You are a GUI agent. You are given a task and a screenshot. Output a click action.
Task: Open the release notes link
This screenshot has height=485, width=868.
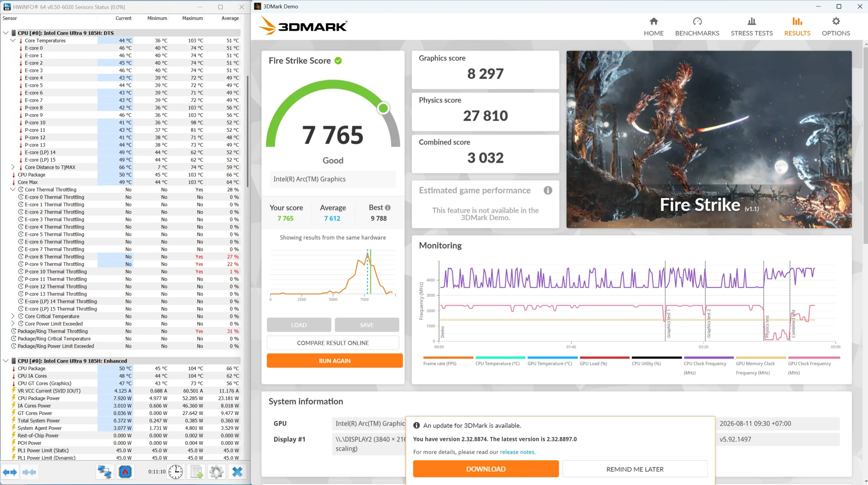click(517, 452)
